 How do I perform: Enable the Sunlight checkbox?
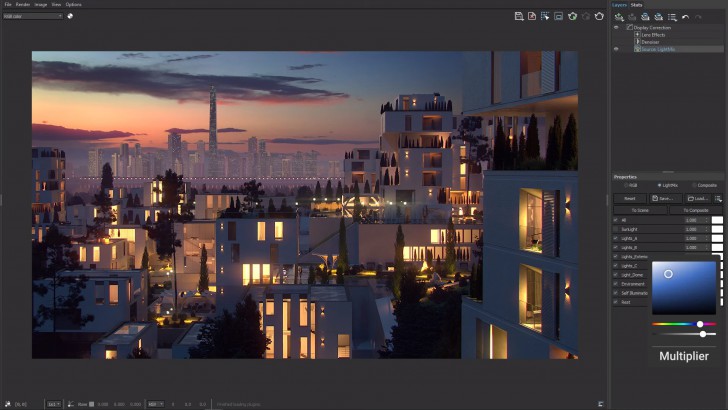point(616,229)
